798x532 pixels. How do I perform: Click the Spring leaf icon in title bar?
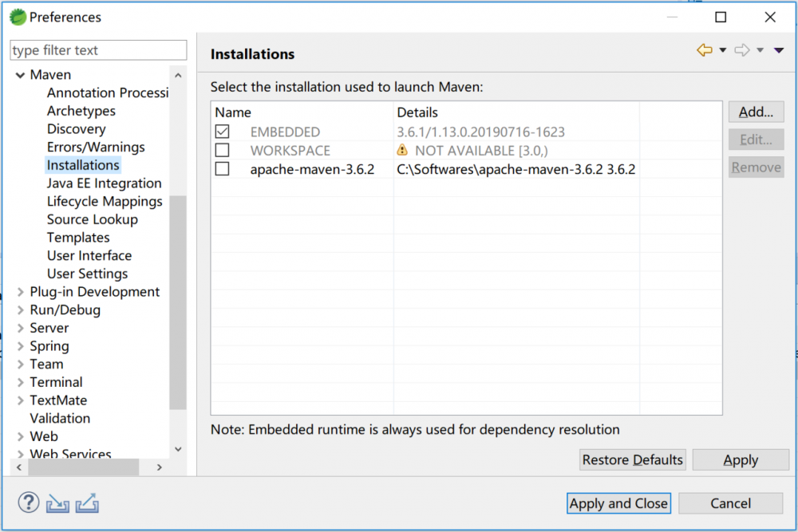click(x=18, y=17)
